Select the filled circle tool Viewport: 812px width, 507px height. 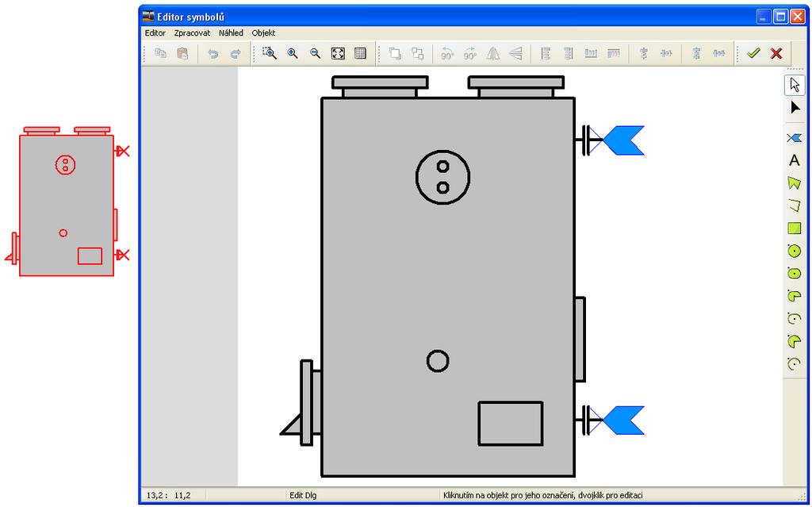795,251
